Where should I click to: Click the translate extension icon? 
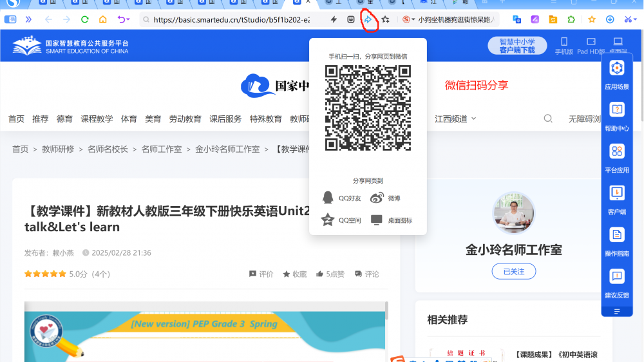(x=516, y=19)
